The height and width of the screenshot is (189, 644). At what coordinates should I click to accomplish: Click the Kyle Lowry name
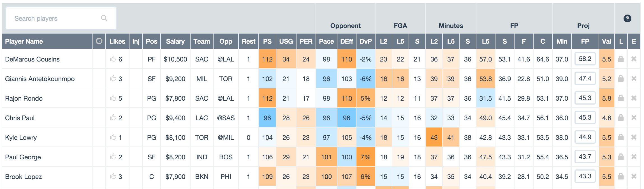pos(21,138)
